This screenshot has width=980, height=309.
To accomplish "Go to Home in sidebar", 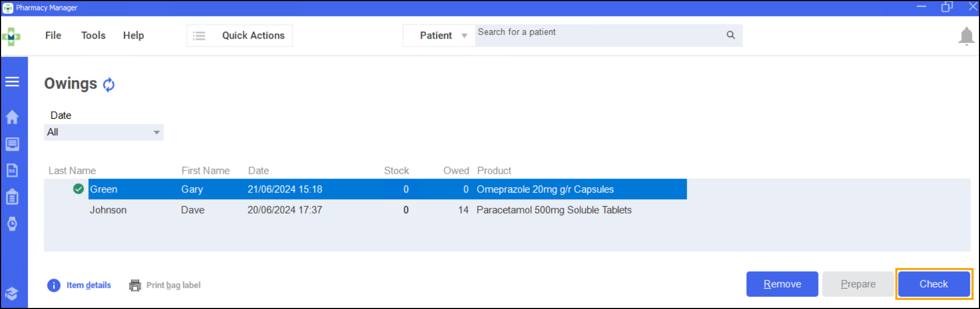I will point(12,117).
